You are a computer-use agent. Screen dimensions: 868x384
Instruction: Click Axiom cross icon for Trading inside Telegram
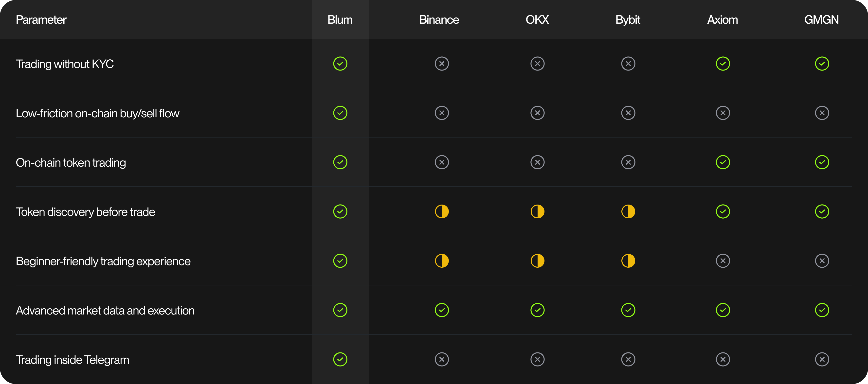pos(723,359)
